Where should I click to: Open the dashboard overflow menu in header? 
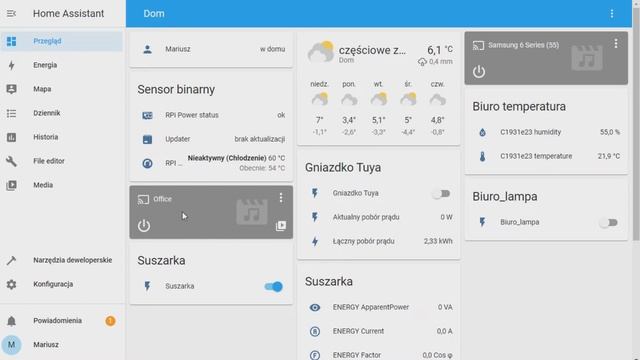pos(612,13)
